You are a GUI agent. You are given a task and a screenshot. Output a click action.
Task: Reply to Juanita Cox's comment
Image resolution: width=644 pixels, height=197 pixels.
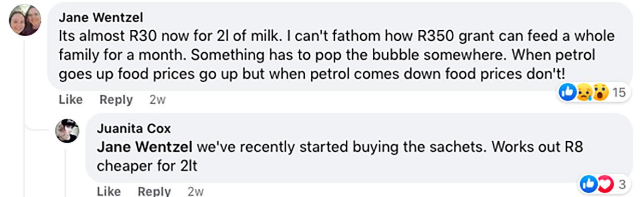154,191
